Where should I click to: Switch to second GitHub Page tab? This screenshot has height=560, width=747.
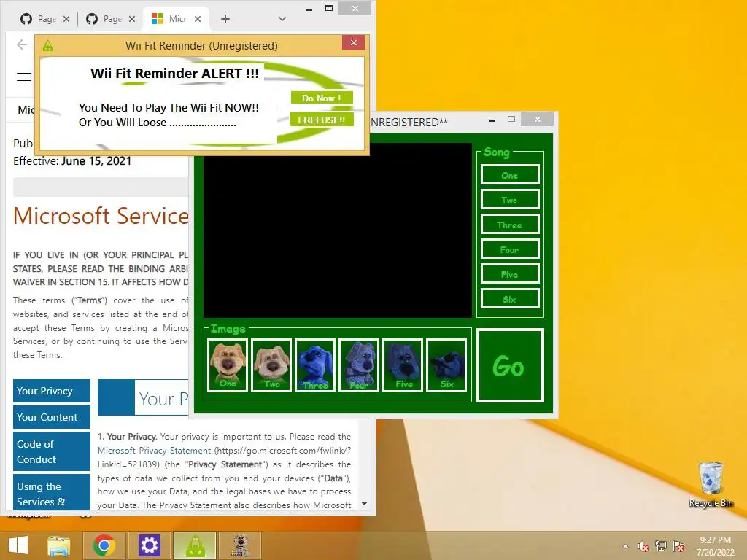tap(105, 19)
